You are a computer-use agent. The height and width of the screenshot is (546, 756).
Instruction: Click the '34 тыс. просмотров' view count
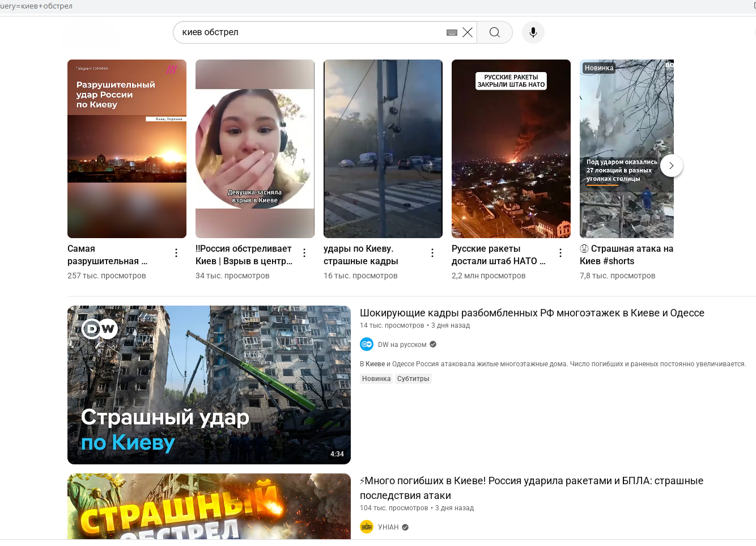click(232, 276)
